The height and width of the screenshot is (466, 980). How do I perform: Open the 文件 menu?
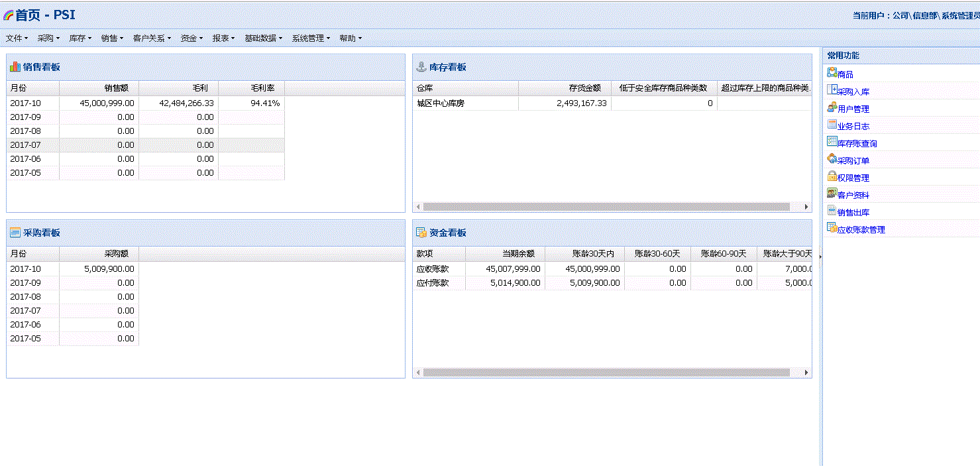[x=17, y=38]
